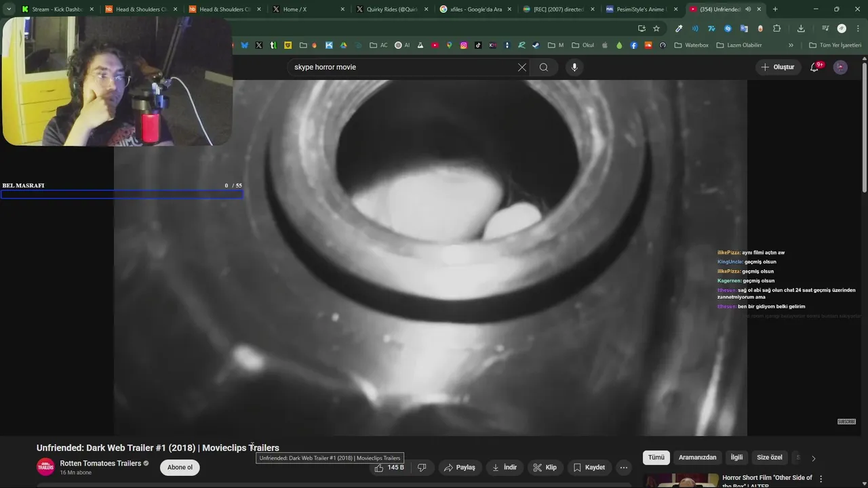Open the AC bookmarks folder
The height and width of the screenshot is (488, 868).
(x=378, y=45)
